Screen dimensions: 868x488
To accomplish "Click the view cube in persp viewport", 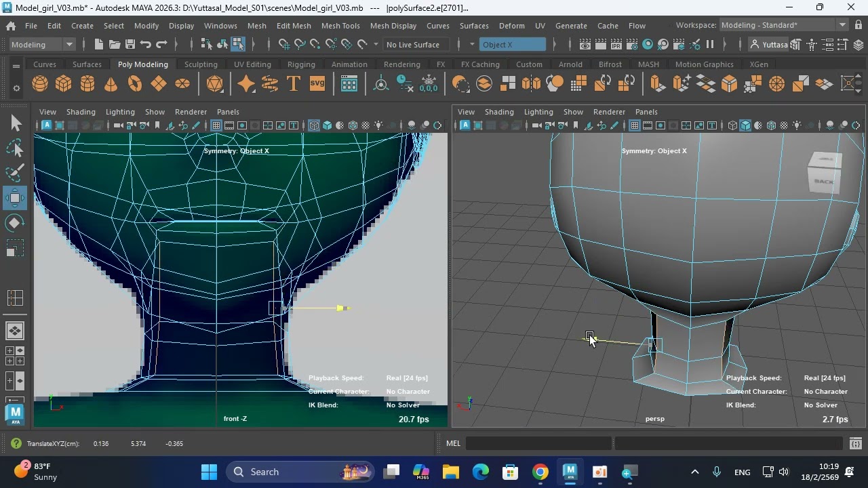I will (825, 173).
